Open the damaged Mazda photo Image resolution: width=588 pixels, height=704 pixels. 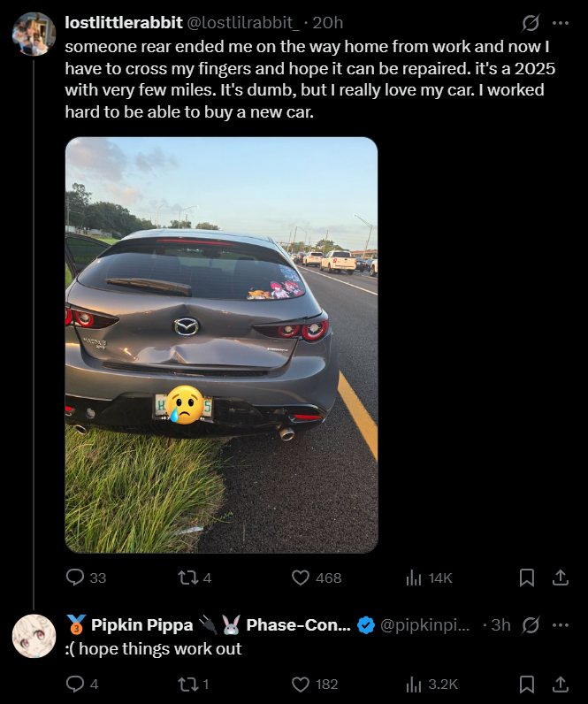[x=221, y=345]
